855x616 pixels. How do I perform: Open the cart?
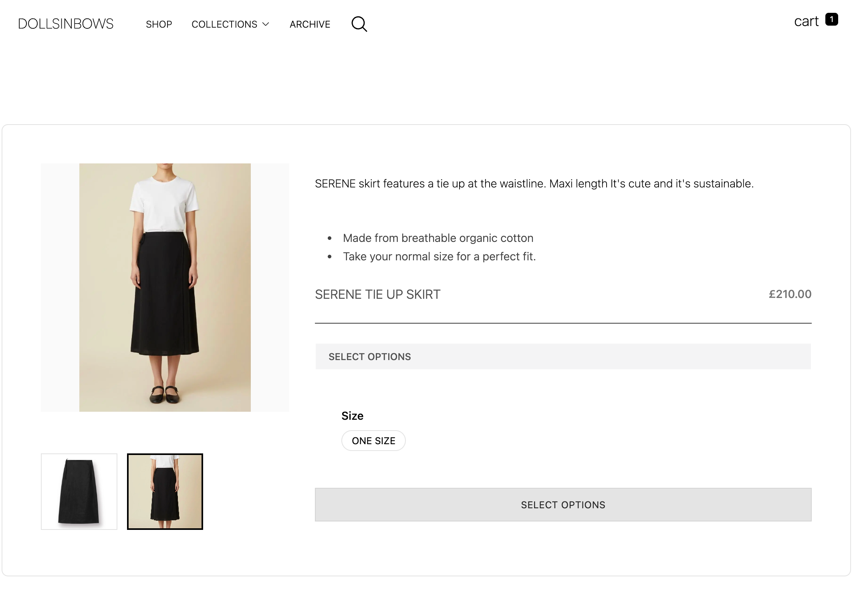[x=807, y=21]
